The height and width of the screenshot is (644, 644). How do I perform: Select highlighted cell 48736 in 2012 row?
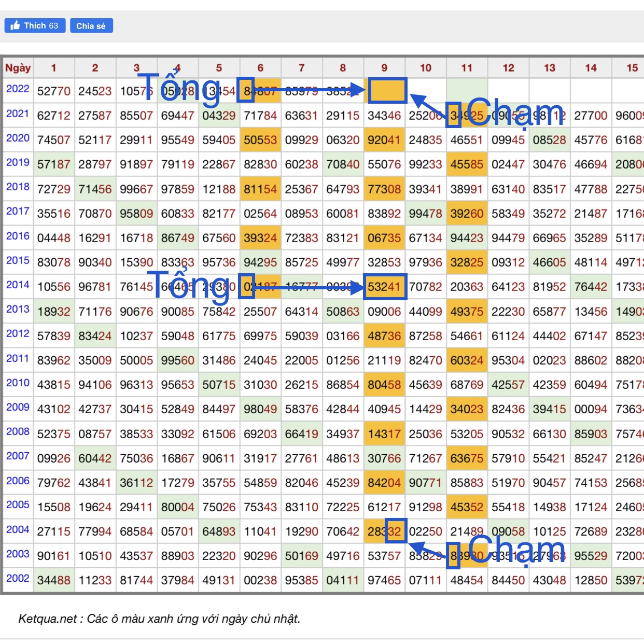click(384, 336)
